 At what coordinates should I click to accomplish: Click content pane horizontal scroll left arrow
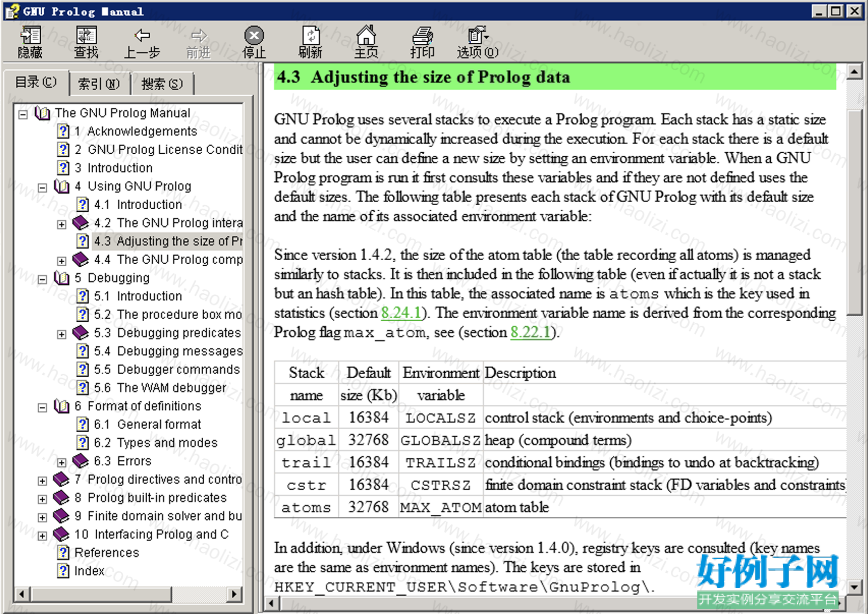click(x=272, y=603)
